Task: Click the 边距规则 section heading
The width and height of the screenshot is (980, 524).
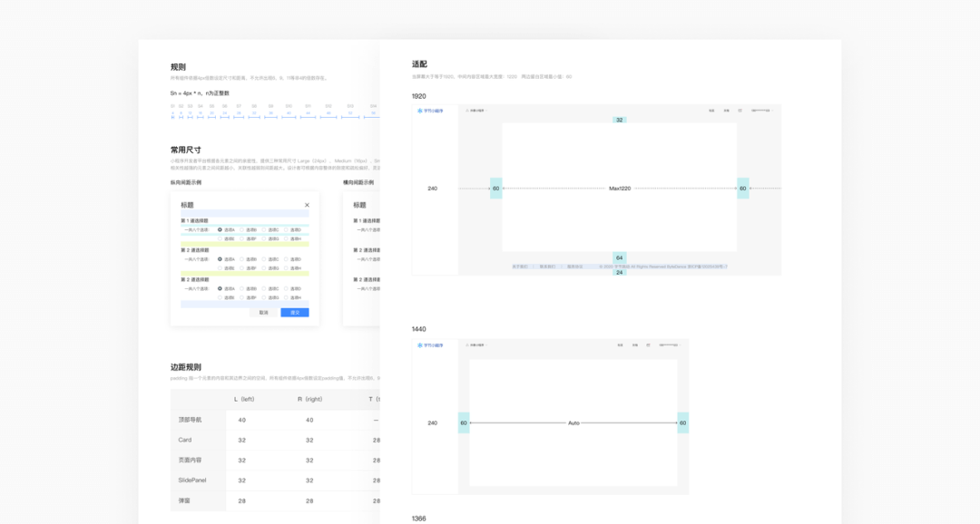Action: pos(186,367)
